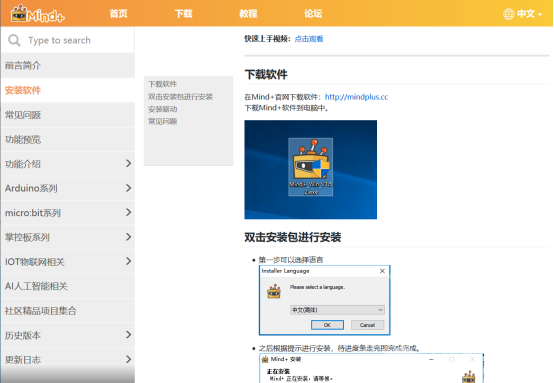
Task: Open the 下载 menu item
Action: (183, 14)
